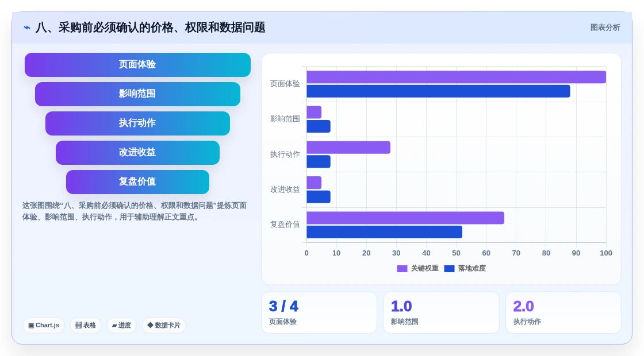This screenshot has width=644, height=356.
Task: Click the chart y-axis label 页面体验
Action: [x=285, y=84]
